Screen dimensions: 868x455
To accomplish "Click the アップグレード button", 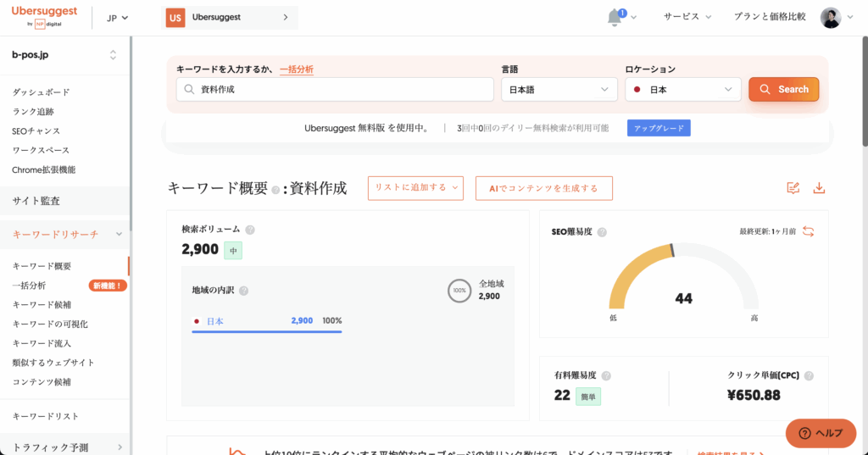I will pyautogui.click(x=659, y=128).
